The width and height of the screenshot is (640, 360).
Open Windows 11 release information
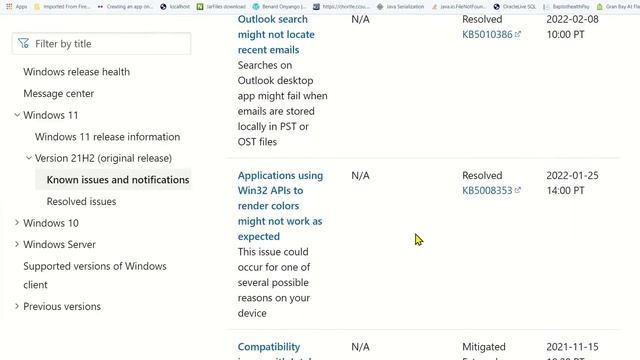[107, 137]
